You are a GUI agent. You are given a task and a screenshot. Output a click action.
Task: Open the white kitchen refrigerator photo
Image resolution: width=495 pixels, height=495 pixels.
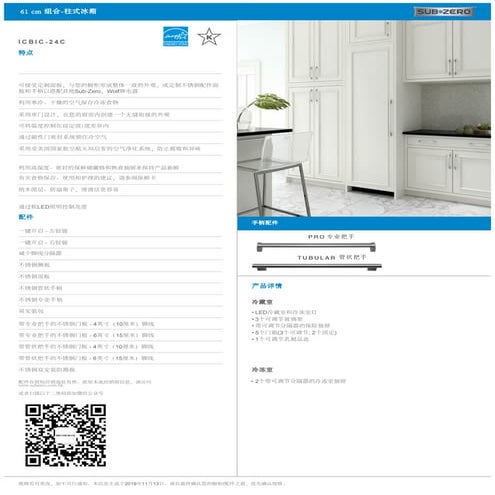click(x=364, y=118)
